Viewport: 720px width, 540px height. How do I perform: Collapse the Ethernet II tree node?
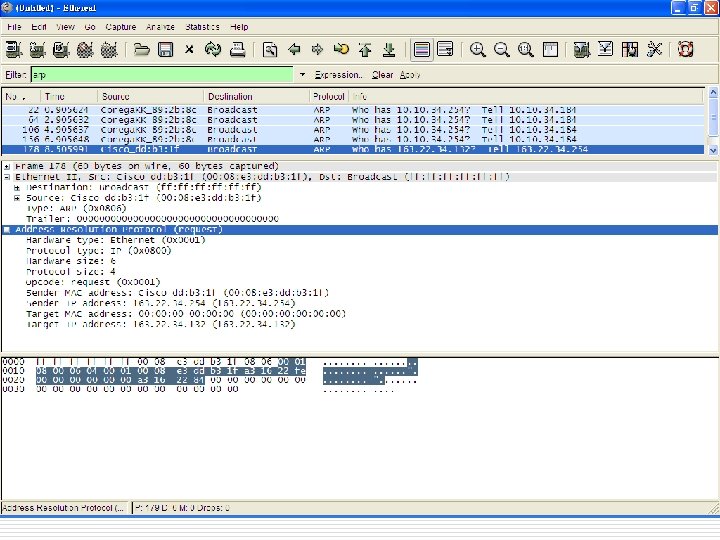pos(7,177)
